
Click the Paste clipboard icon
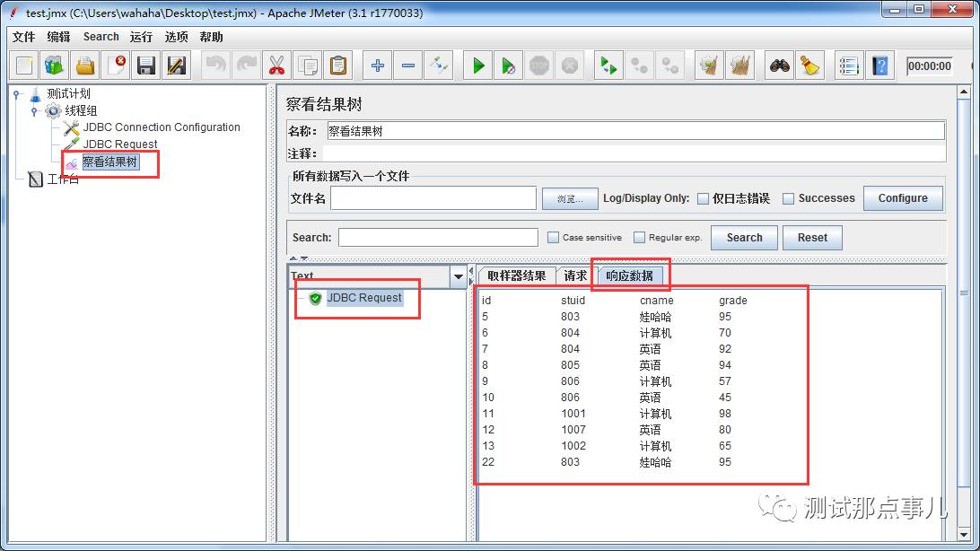338,66
